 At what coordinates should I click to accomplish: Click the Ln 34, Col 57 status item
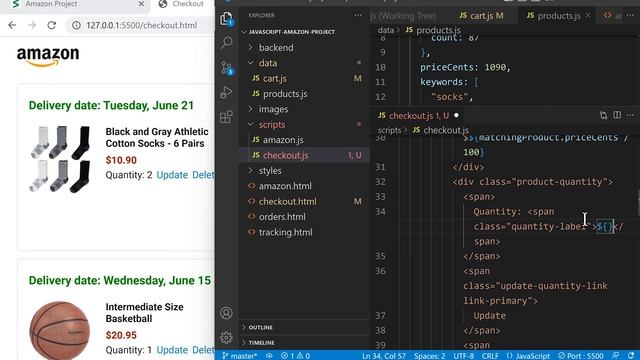coord(384,356)
